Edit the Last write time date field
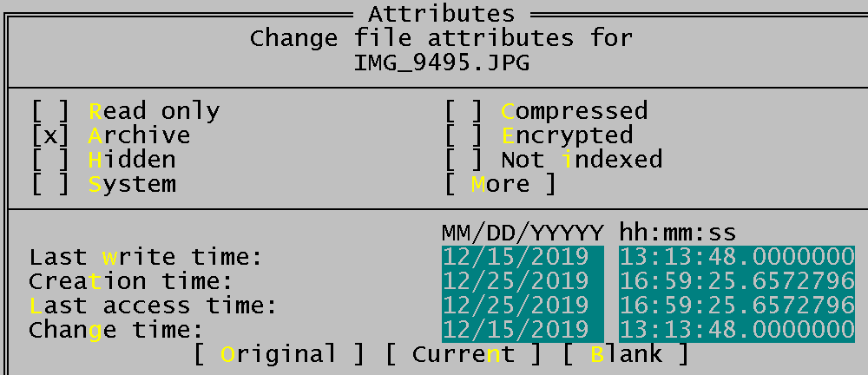This screenshot has height=375, width=868. coord(523,258)
